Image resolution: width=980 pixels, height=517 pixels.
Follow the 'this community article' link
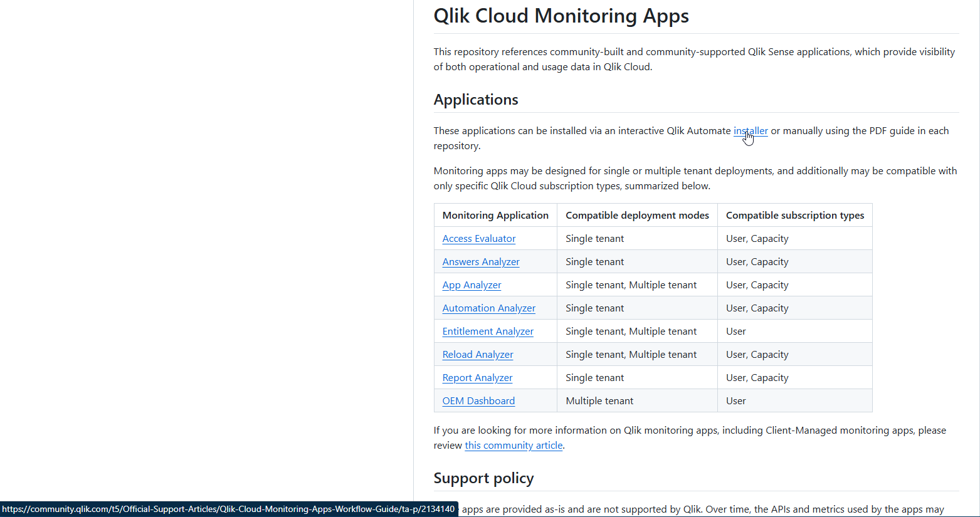(x=514, y=446)
